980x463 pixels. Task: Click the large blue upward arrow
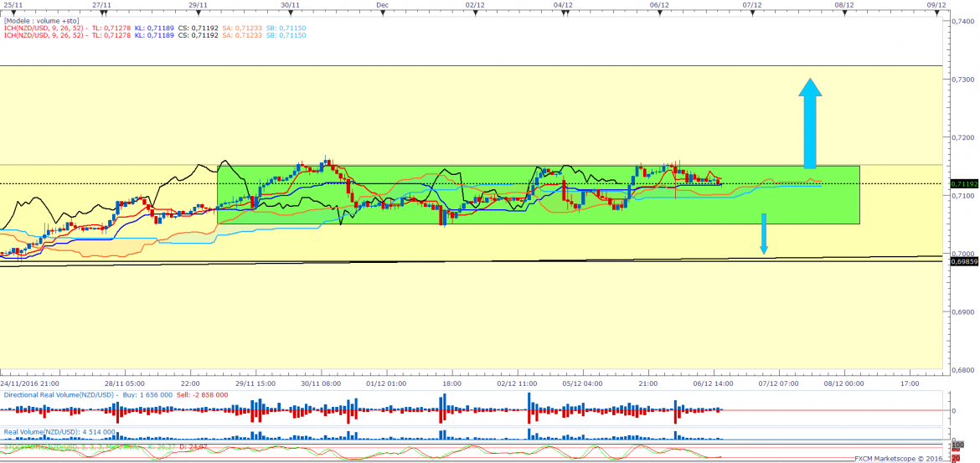pyautogui.click(x=809, y=124)
